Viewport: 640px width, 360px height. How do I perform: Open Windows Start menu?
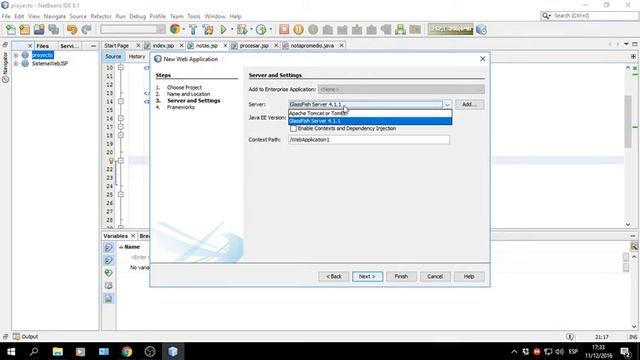[11, 351]
